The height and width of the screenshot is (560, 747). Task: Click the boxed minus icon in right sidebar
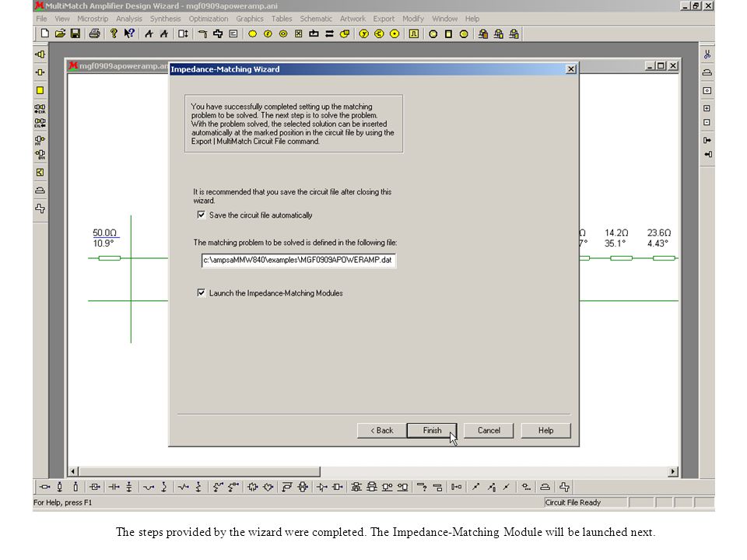tap(707, 122)
